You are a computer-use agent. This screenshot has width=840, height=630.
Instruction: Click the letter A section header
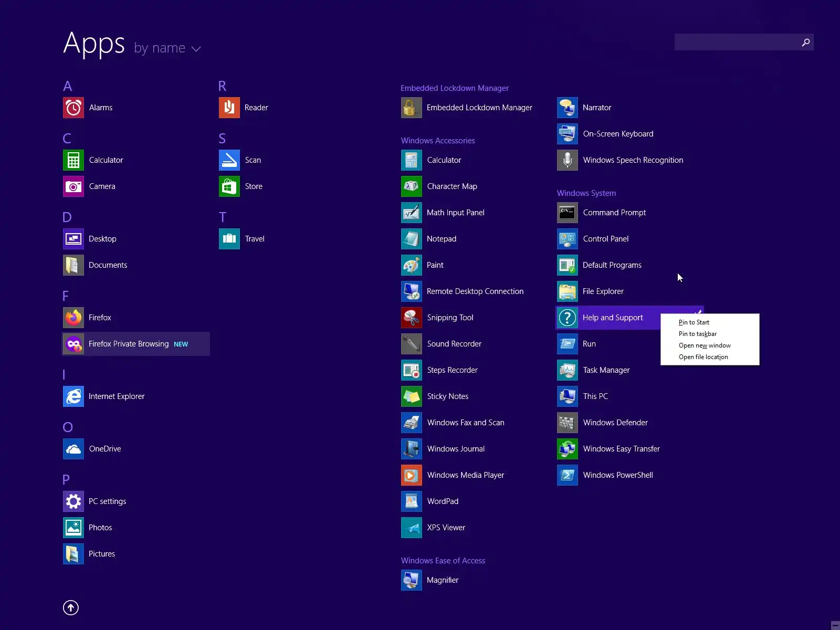[68, 86]
